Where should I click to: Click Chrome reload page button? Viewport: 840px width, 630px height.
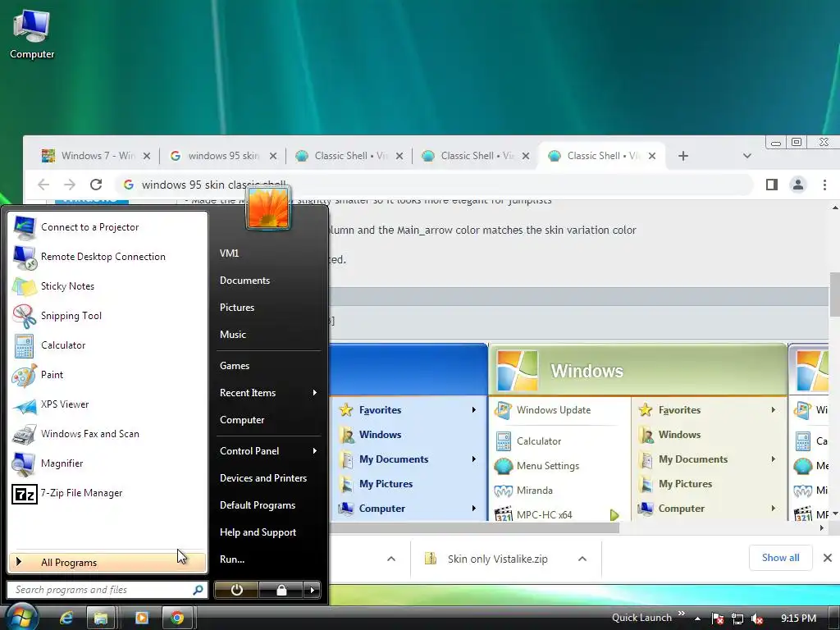[96, 185]
